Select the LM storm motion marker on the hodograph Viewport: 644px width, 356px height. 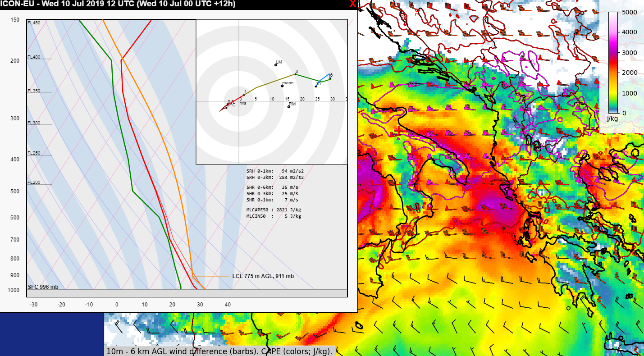coord(276,64)
